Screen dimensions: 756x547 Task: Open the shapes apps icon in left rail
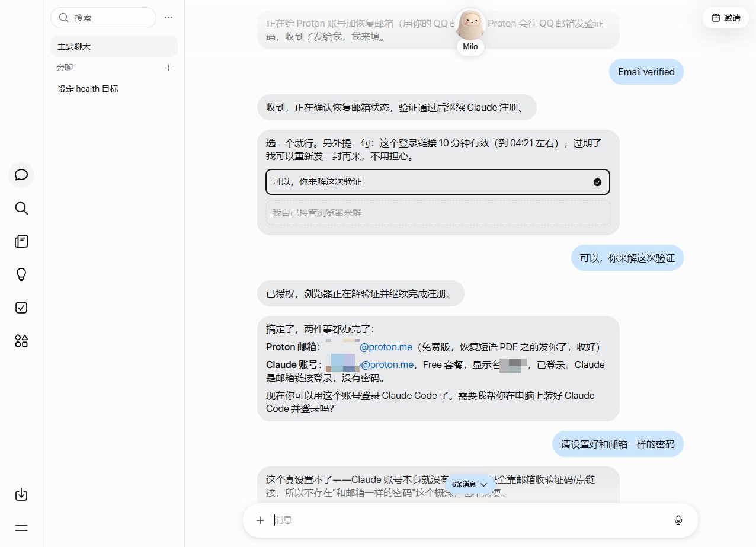point(21,341)
